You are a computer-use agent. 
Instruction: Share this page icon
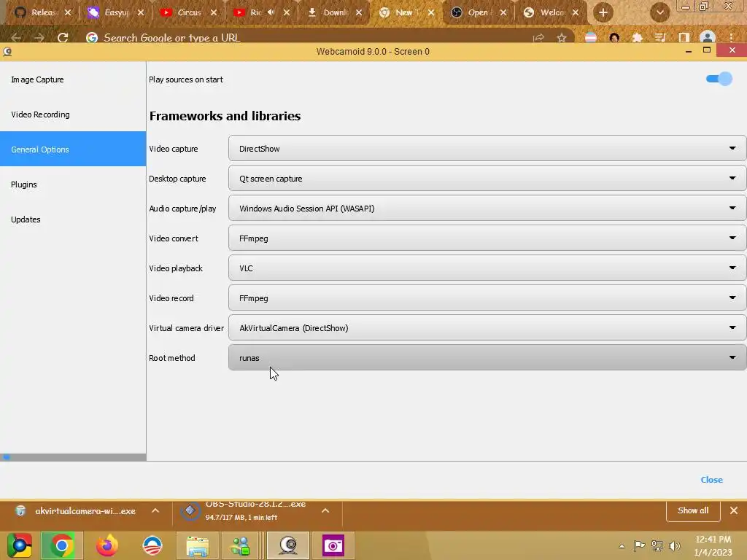pyautogui.click(x=538, y=38)
